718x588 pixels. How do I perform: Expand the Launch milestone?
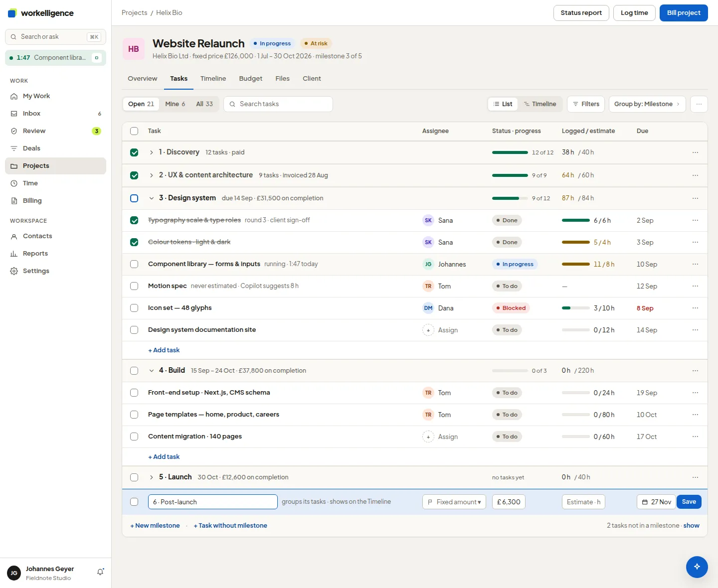click(151, 477)
